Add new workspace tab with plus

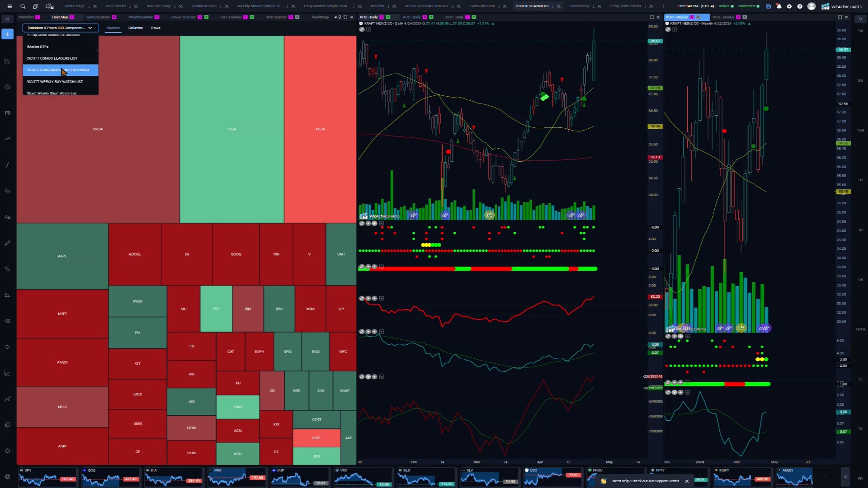[x=663, y=6]
